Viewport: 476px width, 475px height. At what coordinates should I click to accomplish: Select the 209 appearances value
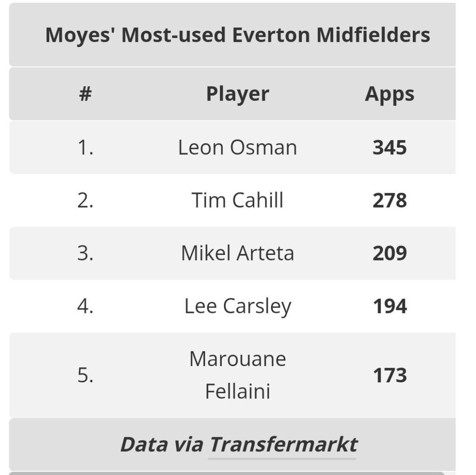[390, 253]
